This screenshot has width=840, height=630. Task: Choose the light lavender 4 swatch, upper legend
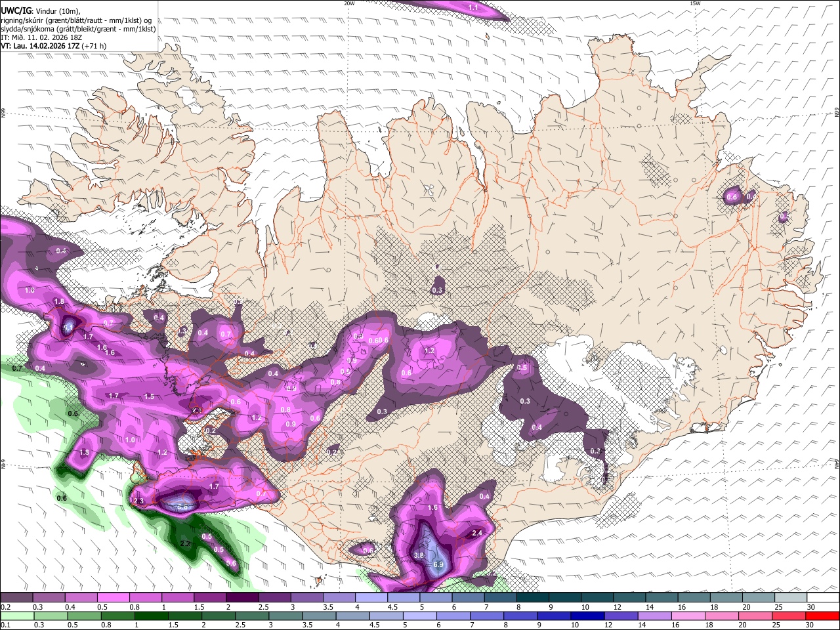371,597
